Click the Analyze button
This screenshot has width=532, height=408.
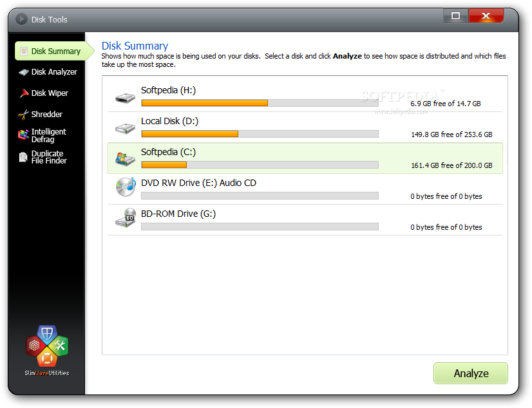pos(471,373)
